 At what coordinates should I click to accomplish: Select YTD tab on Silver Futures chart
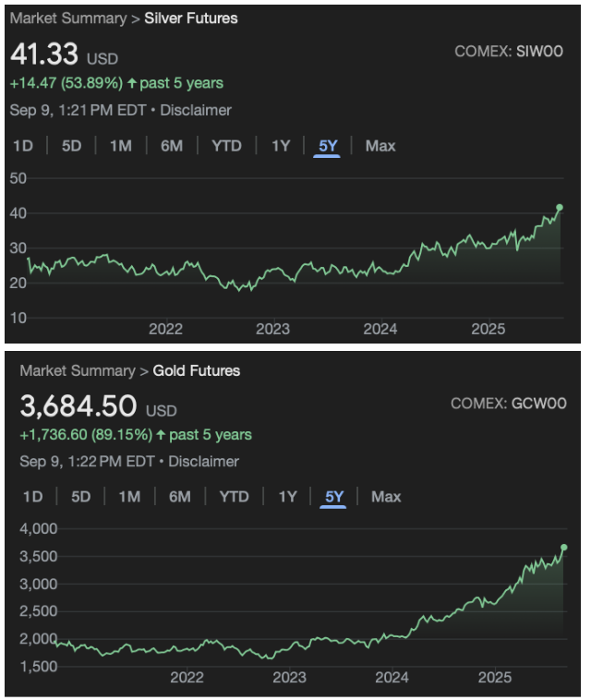coord(226,146)
